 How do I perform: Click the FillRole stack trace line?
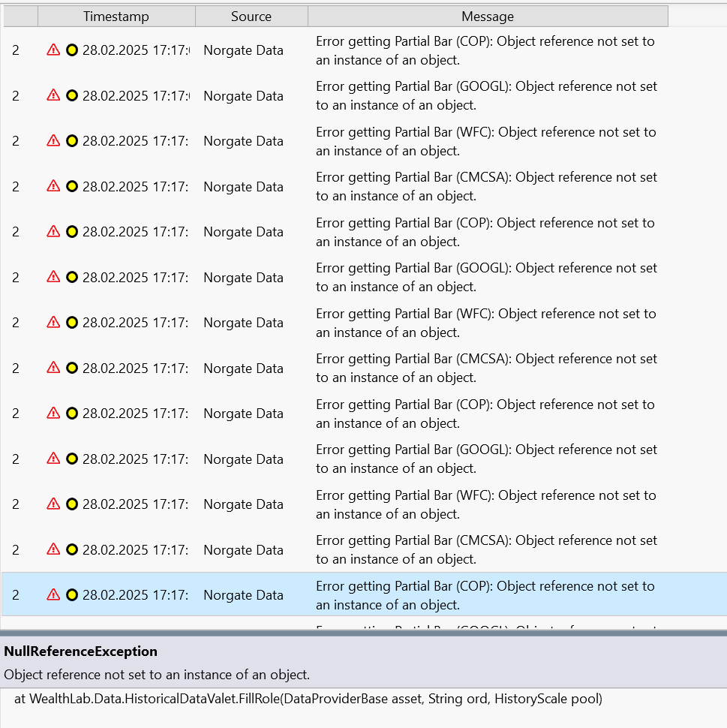[308, 699]
